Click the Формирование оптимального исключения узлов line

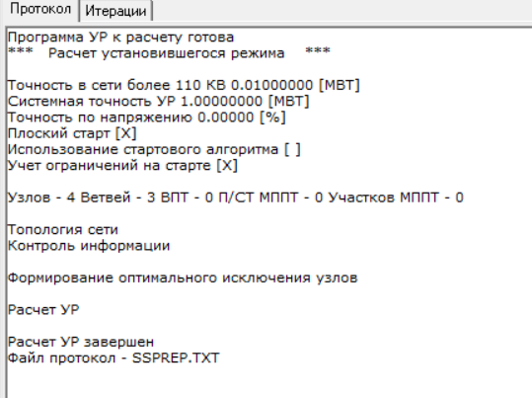pos(183,279)
